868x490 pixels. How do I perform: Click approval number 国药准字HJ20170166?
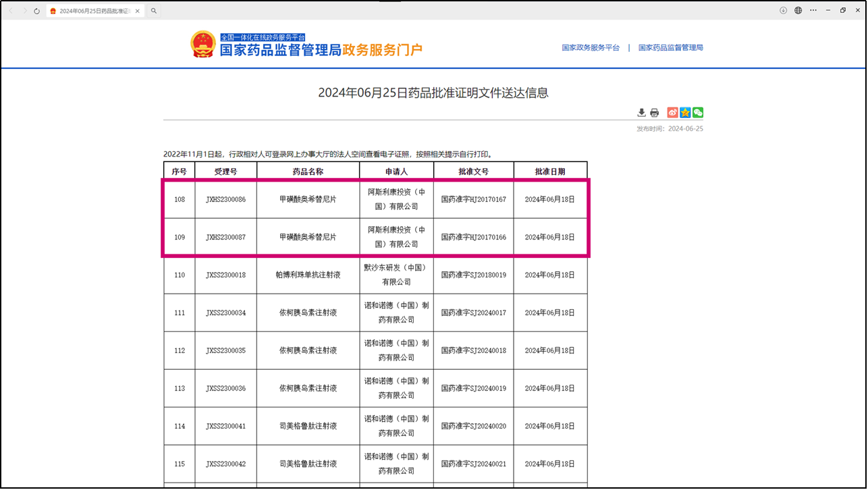coord(473,238)
